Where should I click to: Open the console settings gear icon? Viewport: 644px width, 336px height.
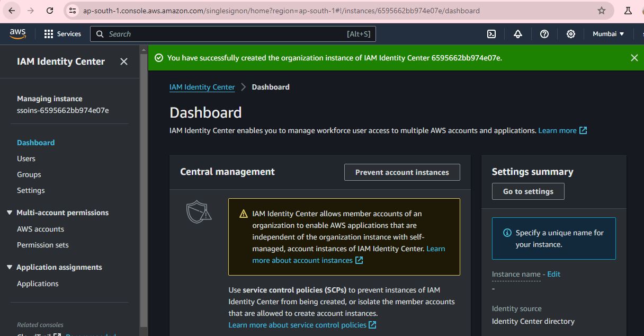[571, 34]
